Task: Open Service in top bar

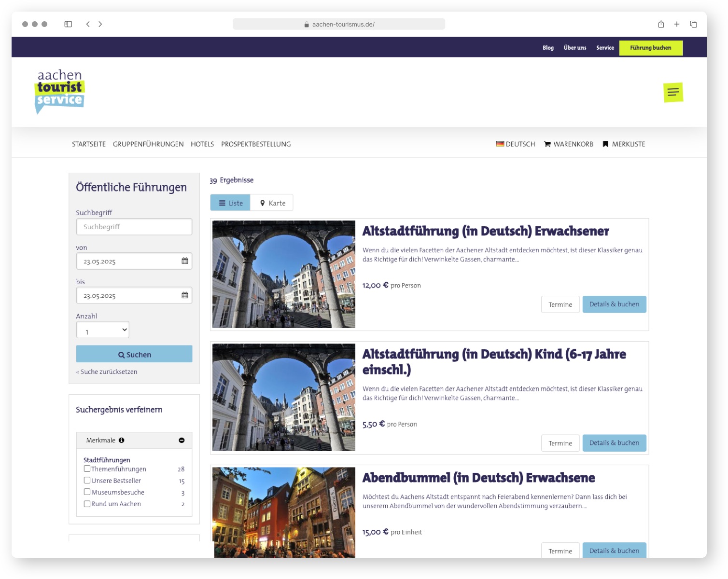Action: tap(605, 48)
